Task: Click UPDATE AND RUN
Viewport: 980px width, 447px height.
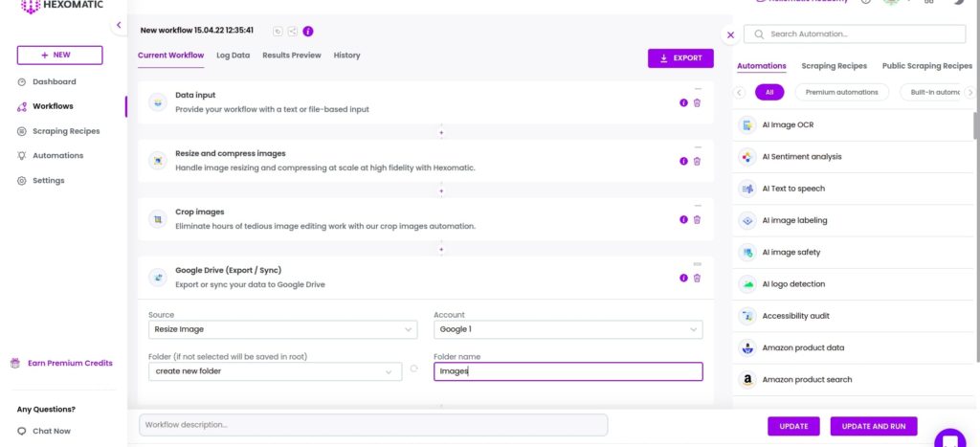Action: coord(874,426)
